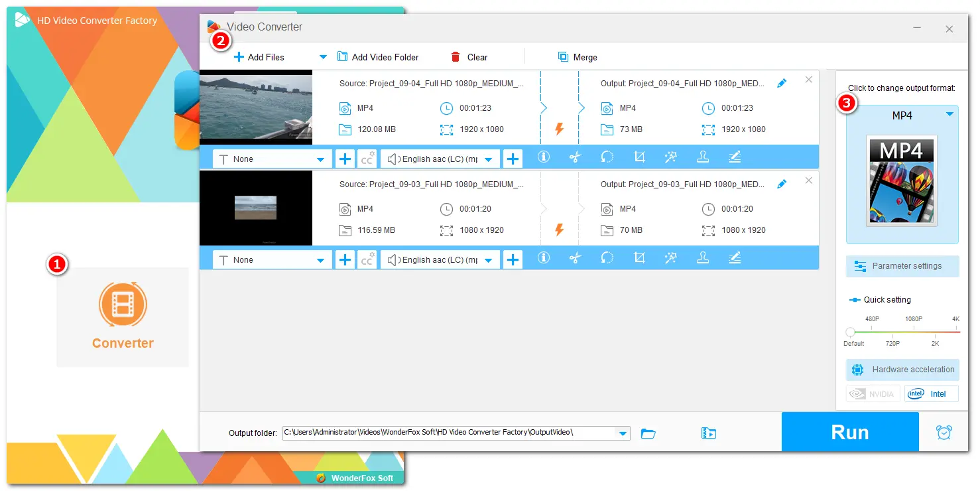The image size is (980, 491).
Task: Click source '1080 x 1920' resolution text
Action: pyautogui.click(x=481, y=230)
